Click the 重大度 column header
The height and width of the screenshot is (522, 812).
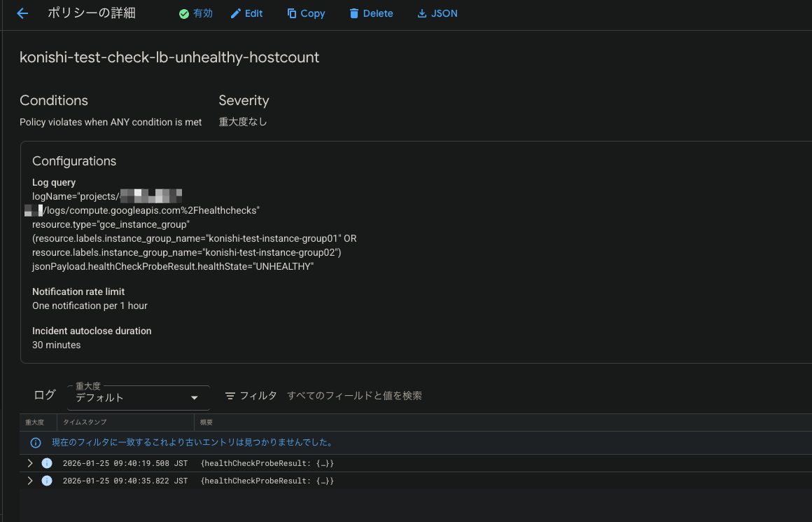(x=35, y=423)
